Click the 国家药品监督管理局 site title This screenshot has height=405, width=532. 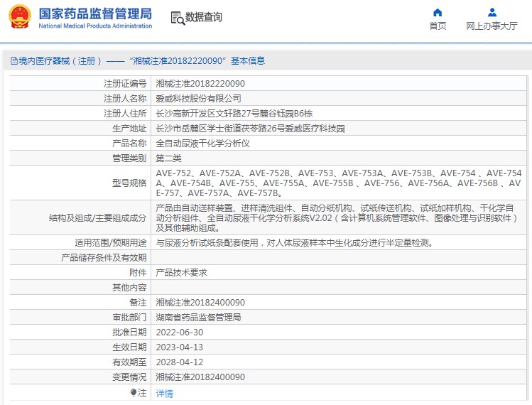[94, 13]
